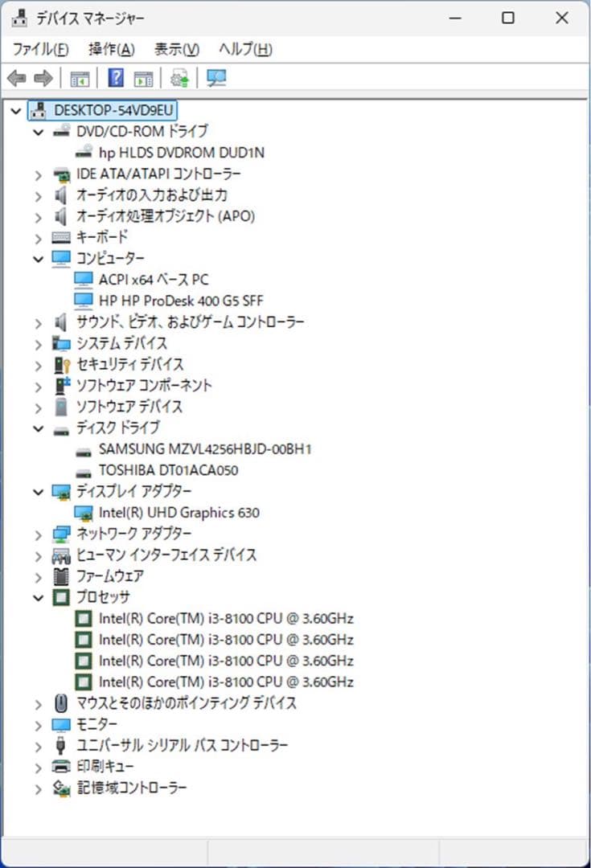This screenshot has height=868, width=591.
Task: Collapse the DVD/CD-ROM ドライブ category
Action: (39, 132)
